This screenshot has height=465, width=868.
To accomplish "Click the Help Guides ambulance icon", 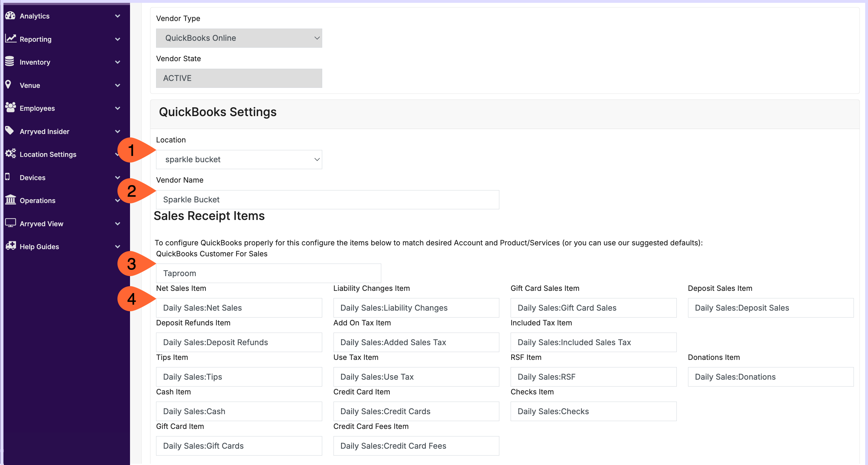I will point(10,246).
